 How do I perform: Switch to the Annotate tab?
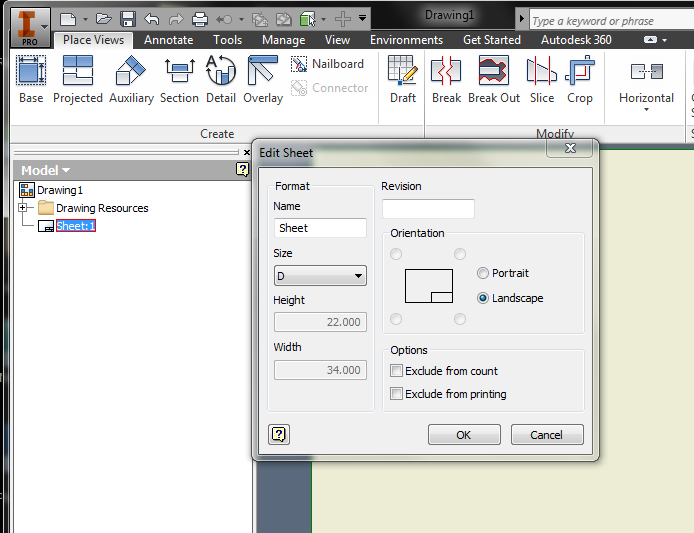tap(168, 40)
